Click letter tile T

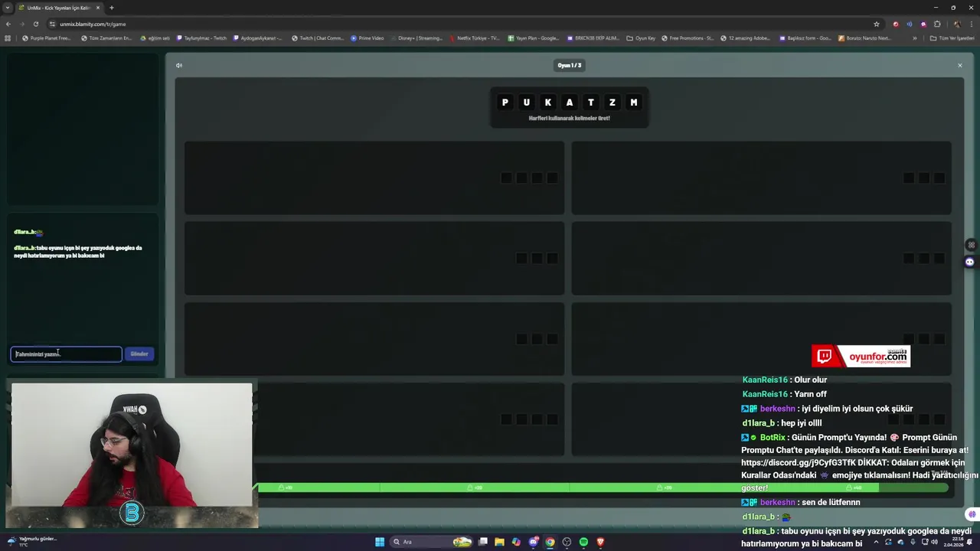pos(590,102)
